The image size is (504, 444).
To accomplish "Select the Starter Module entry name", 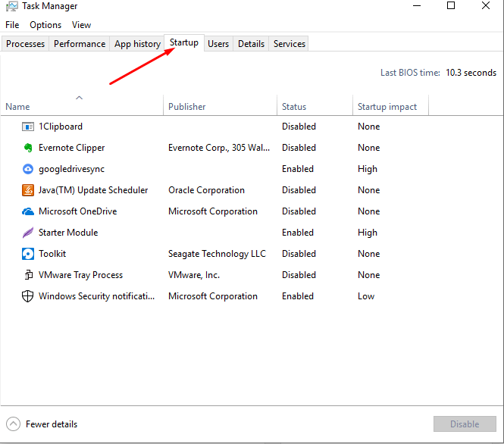I will click(68, 233).
